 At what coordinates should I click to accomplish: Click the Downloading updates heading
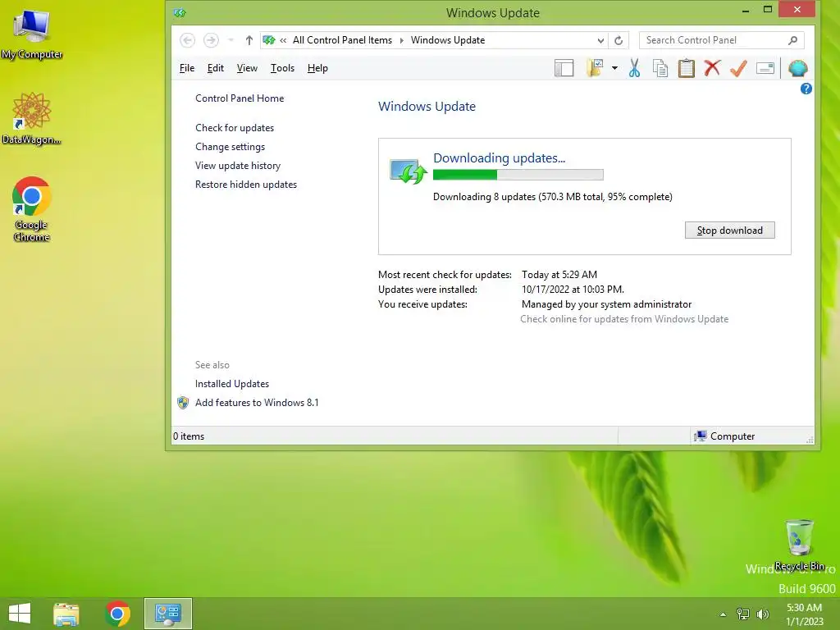(499, 158)
